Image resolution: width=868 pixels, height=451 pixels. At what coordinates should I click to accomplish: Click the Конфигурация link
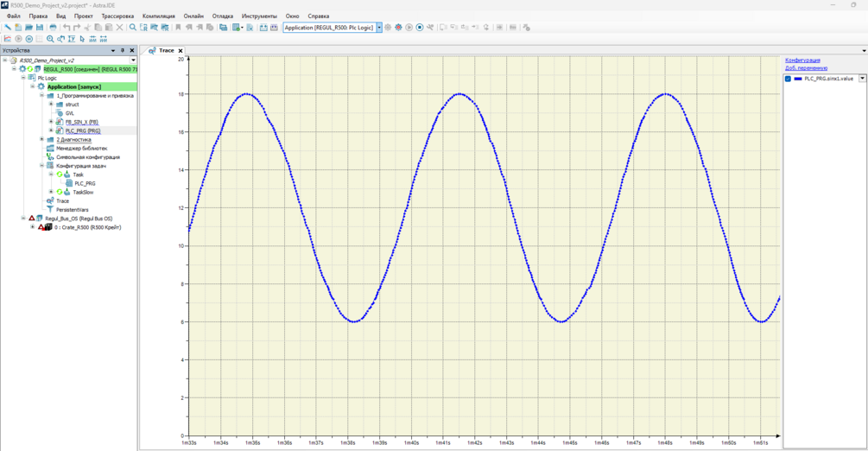802,60
